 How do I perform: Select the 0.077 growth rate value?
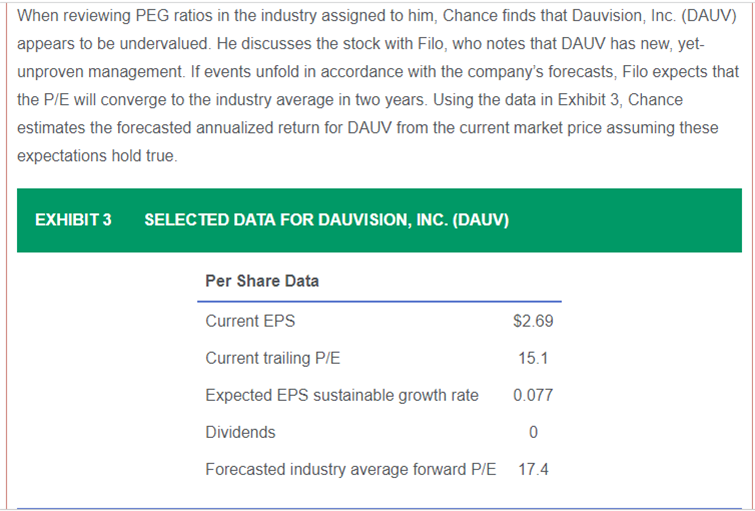click(533, 395)
